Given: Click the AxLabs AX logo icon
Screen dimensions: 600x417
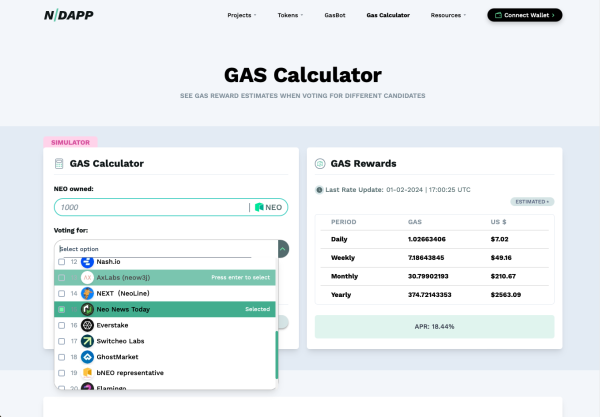Looking at the screenshot, I should coord(87,278).
